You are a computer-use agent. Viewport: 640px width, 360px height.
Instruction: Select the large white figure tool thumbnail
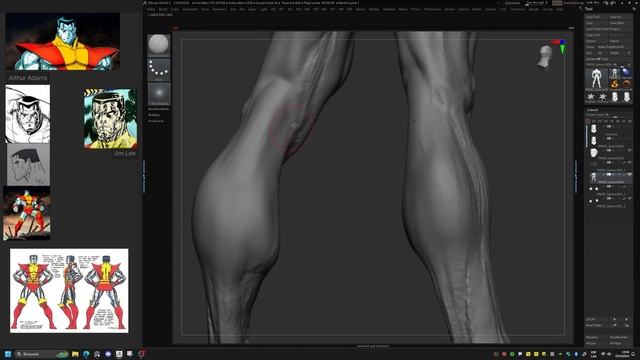click(596, 79)
